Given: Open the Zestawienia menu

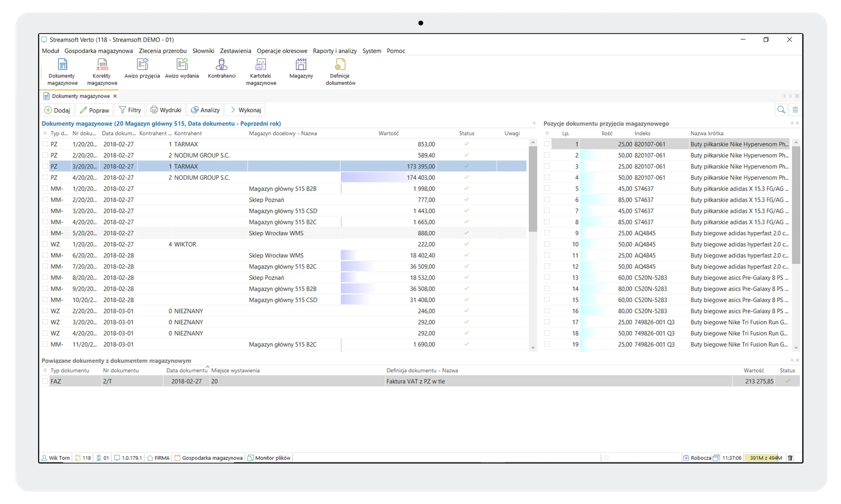Looking at the screenshot, I should 235,51.
